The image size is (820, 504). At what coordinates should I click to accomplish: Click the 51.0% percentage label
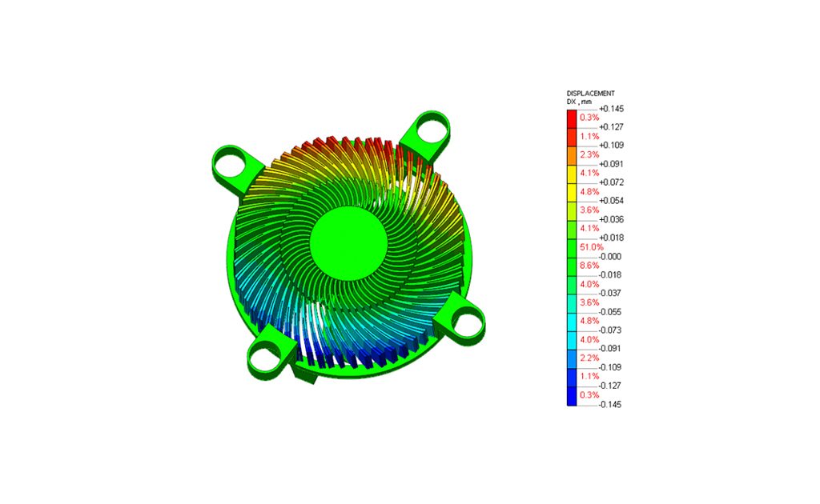coord(591,247)
